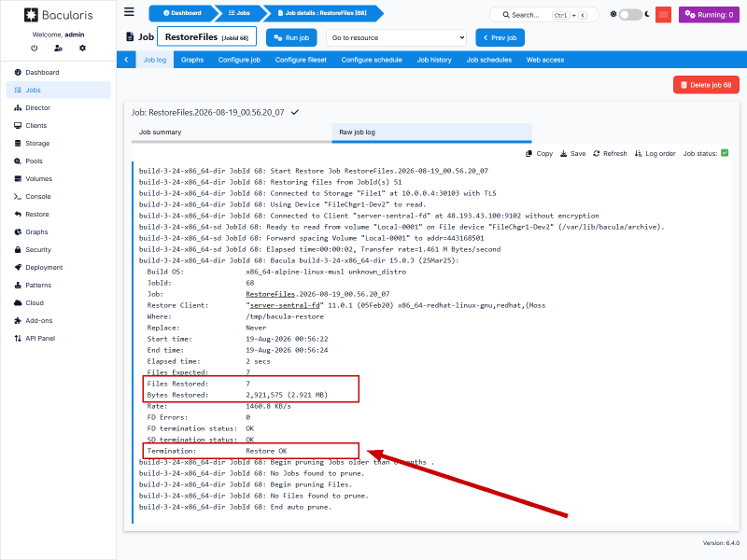Click the RestoreFiles JobId 68 title box
The height and width of the screenshot is (560, 747).
(207, 36)
